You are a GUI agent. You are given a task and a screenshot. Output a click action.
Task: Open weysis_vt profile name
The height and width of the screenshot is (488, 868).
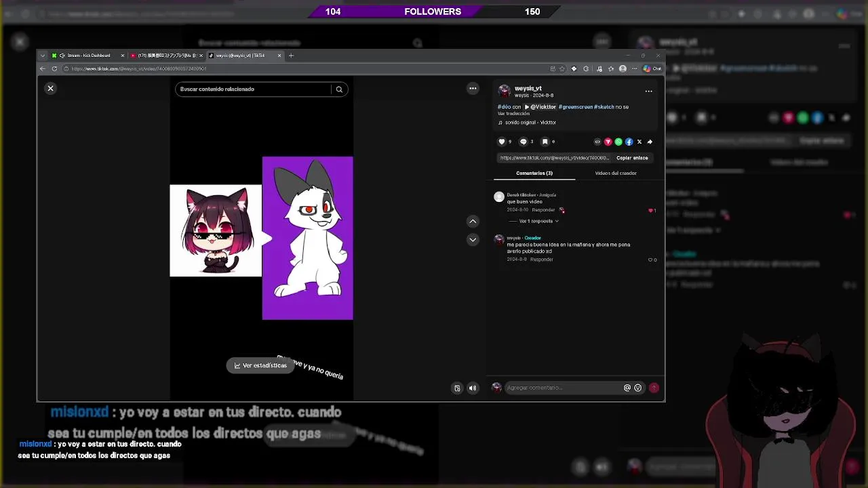[x=528, y=88]
